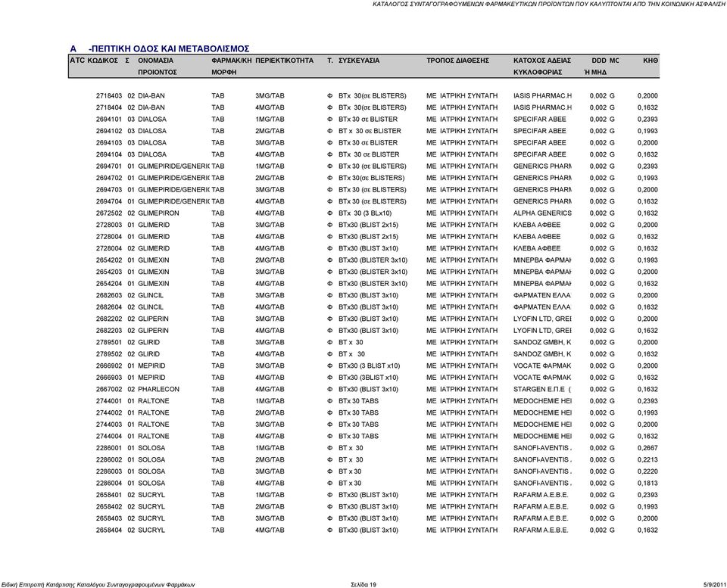Click code 2728003 GLIMERID row
Viewport: 727px width, 588px height.
pyautogui.click(x=109, y=225)
